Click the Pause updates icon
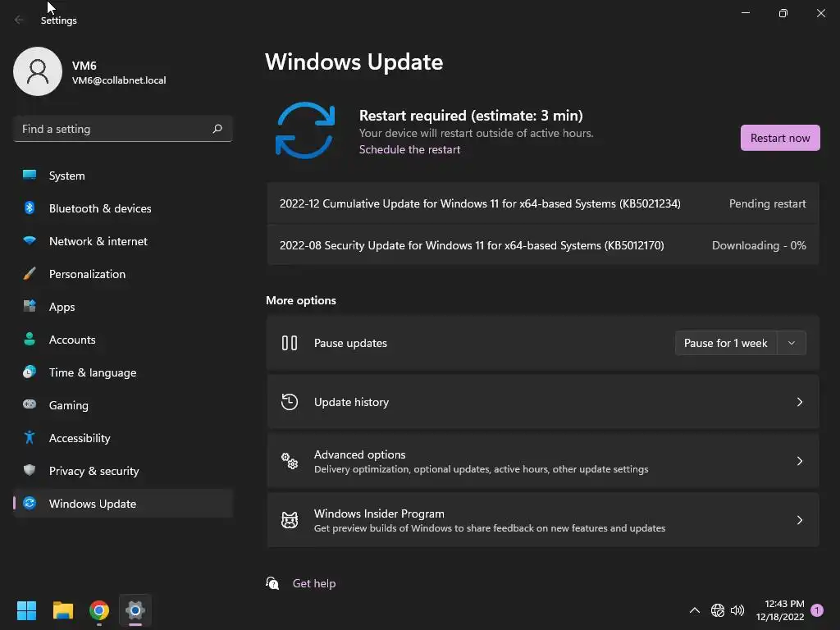 tap(290, 343)
